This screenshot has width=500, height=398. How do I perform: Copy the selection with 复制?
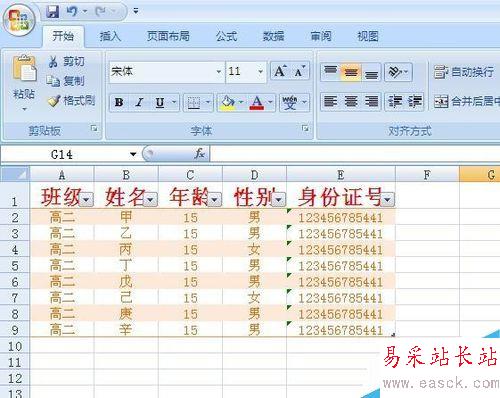click(66, 81)
